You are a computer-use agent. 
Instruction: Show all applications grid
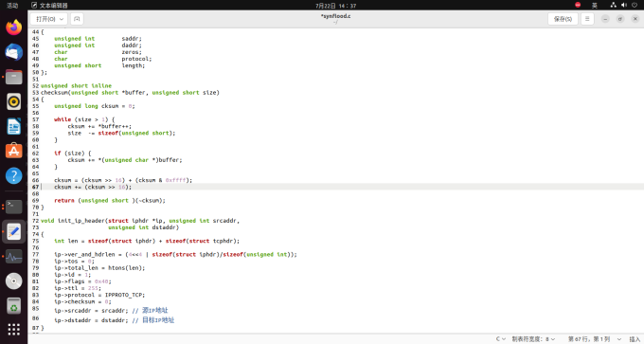(x=14, y=329)
